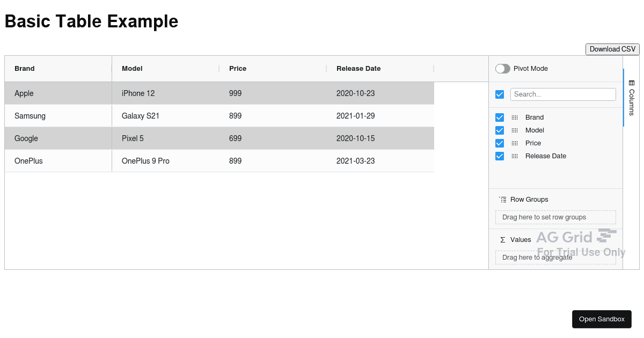This screenshot has height=338, width=644.
Task: Click the OnePlus 9 Pro model cell
Action: click(x=145, y=161)
